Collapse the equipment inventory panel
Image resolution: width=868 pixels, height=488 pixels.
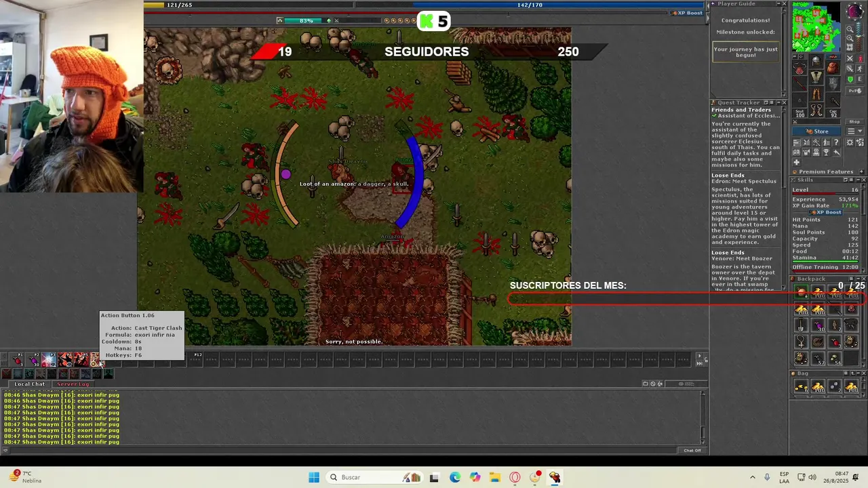pos(795,56)
